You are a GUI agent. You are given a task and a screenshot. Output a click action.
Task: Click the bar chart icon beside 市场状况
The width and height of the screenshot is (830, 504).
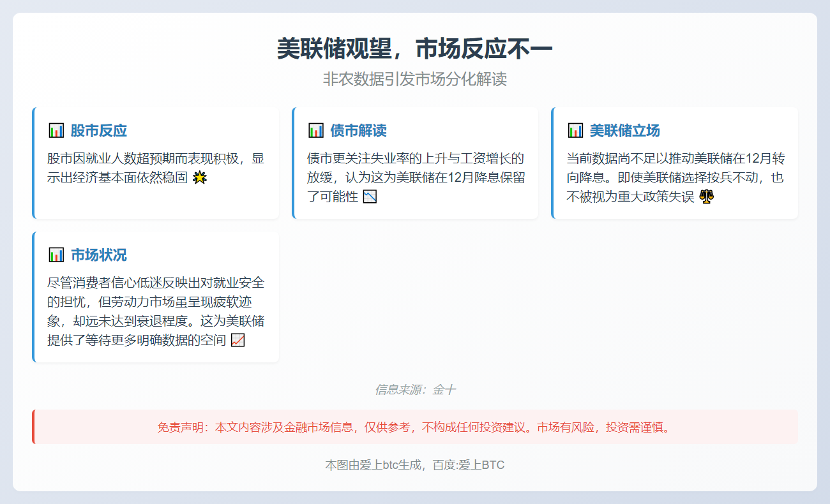(x=56, y=254)
